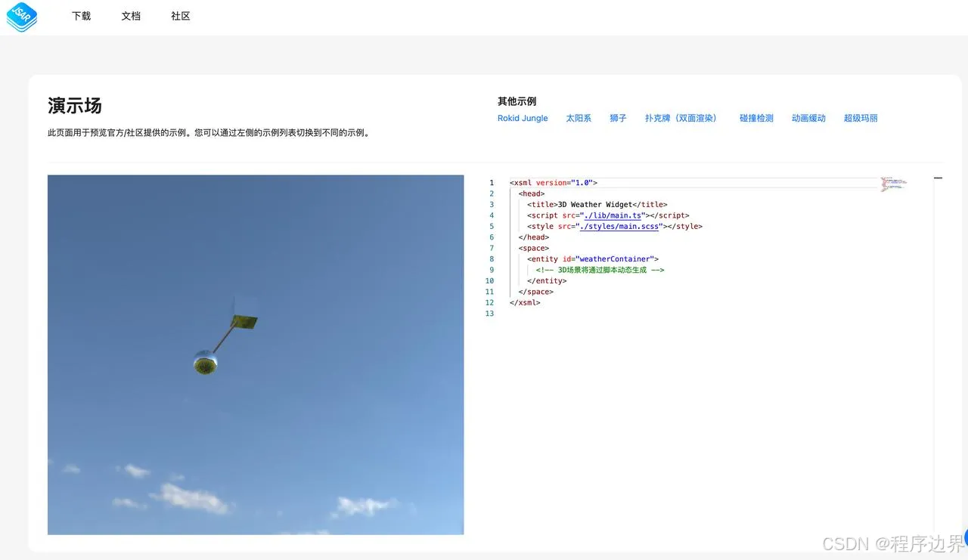This screenshot has height=560, width=968.
Task: Click the JSAR logo in the top navigation
Action: click(x=21, y=17)
